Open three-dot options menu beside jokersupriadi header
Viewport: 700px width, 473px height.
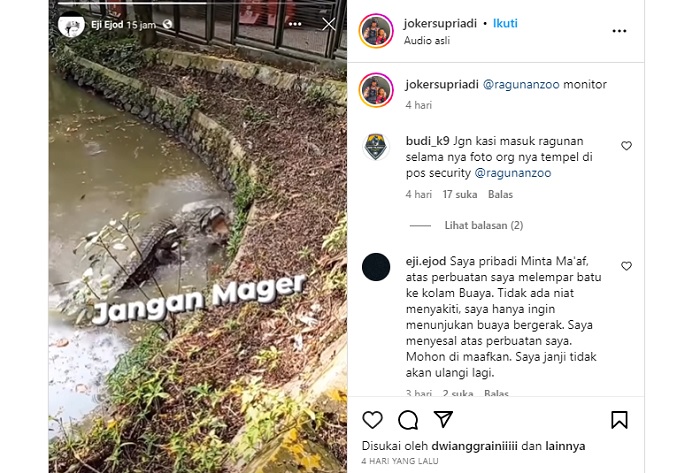coord(619,31)
